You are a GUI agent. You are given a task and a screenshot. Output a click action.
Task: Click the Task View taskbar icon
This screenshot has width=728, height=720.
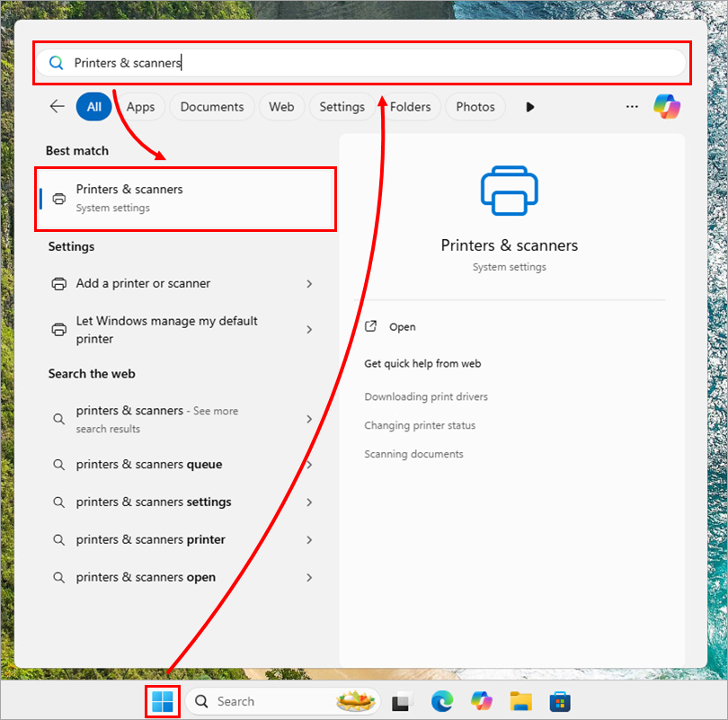[x=401, y=701]
